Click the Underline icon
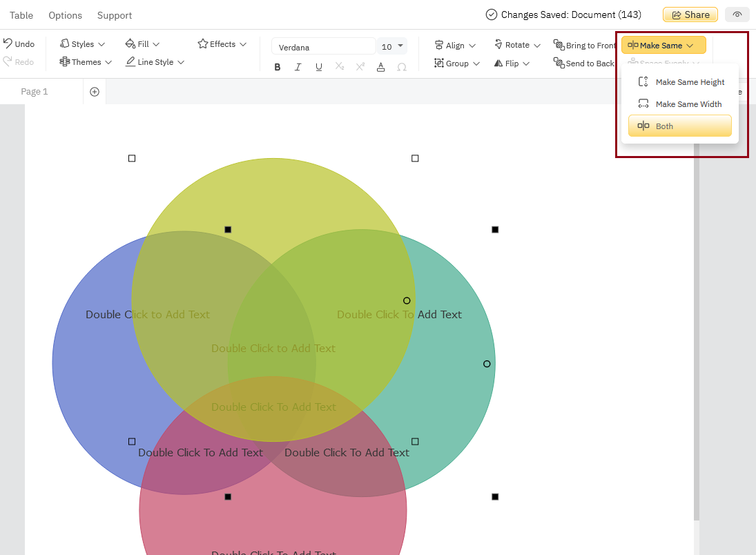This screenshot has height=555, width=756. (318, 67)
